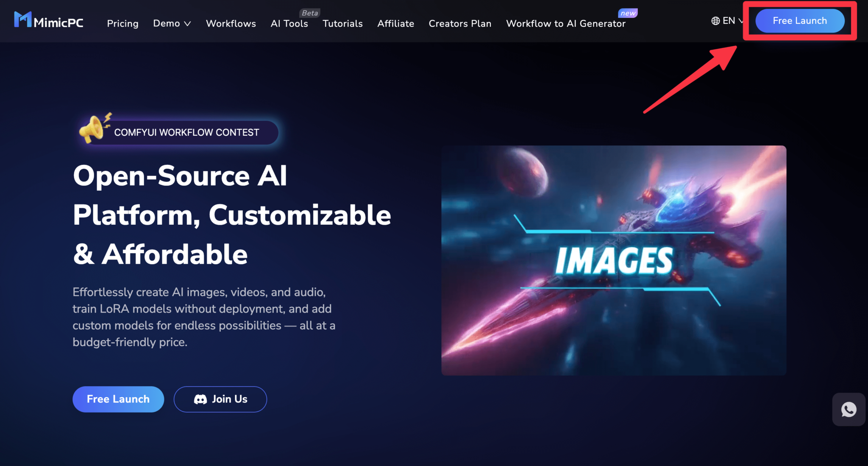Select Workflows in the navigation bar

point(231,23)
